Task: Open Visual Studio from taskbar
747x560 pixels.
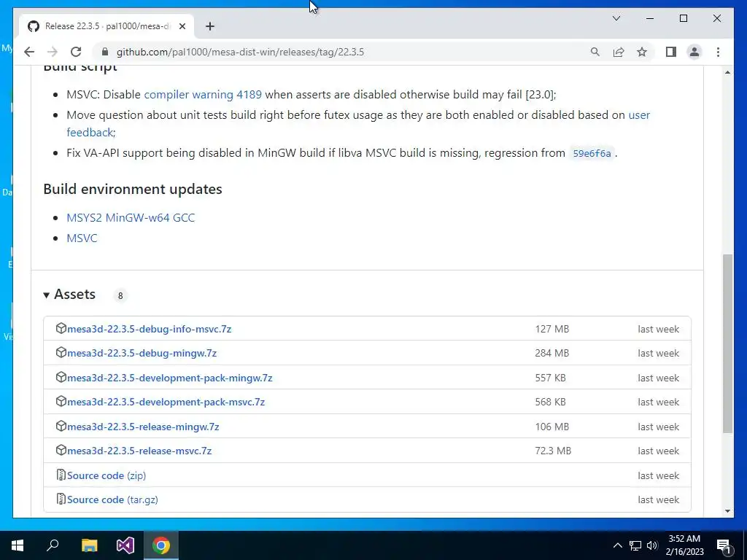Action: tap(125, 545)
